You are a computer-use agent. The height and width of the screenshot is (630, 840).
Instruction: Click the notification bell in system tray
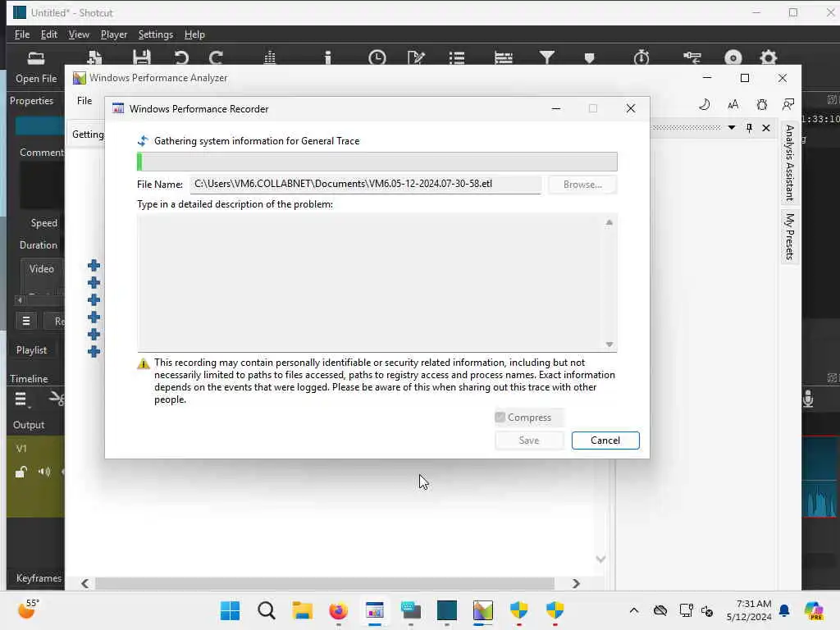click(x=784, y=610)
